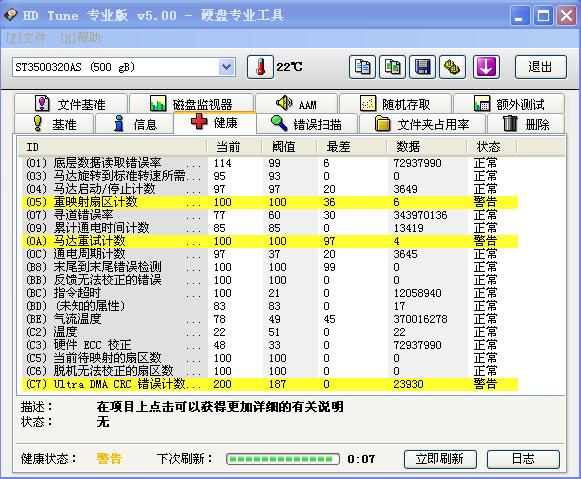Click data value 370016278 in 气流温度 row

pyautogui.click(x=420, y=319)
